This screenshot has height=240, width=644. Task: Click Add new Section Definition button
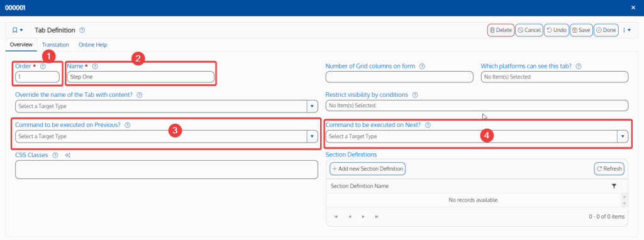[x=367, y=168]
